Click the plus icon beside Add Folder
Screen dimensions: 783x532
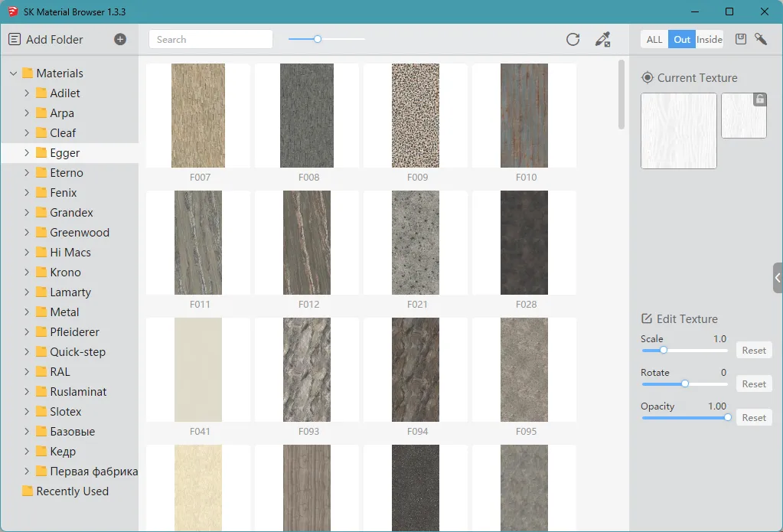pos(120,40)
